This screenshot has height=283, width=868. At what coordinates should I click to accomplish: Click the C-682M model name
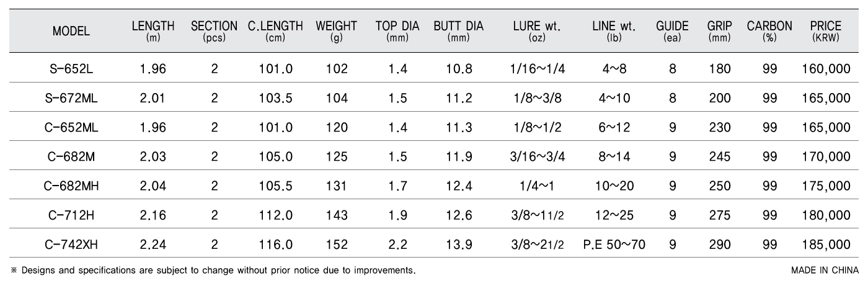point(71,156)
